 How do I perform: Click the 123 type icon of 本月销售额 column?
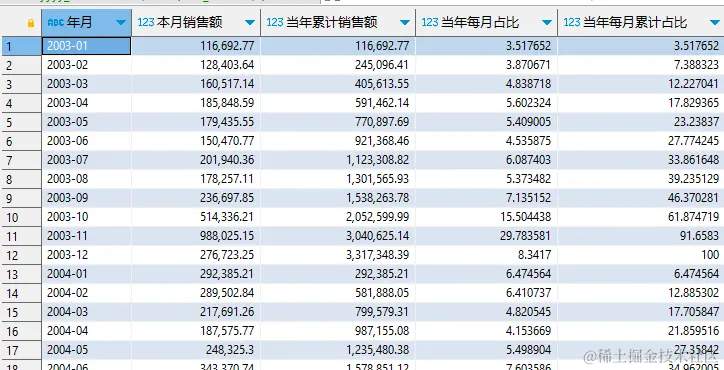pos(145,22)
